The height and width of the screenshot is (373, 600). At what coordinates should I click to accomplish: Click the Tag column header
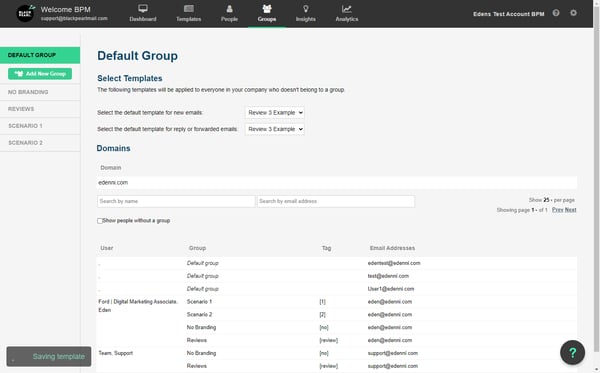[326, 248]
